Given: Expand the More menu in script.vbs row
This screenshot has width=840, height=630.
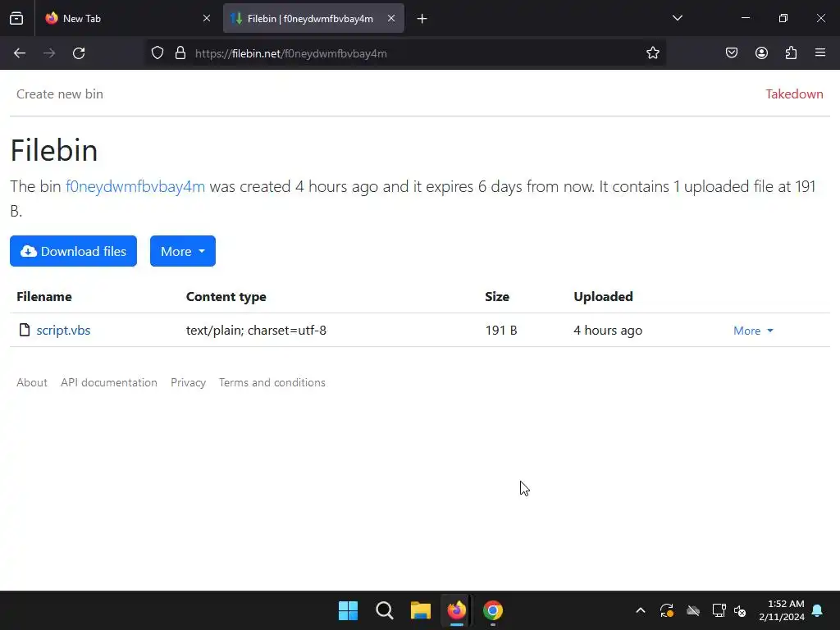Looking at the screenshot, I should coord(753,331).
